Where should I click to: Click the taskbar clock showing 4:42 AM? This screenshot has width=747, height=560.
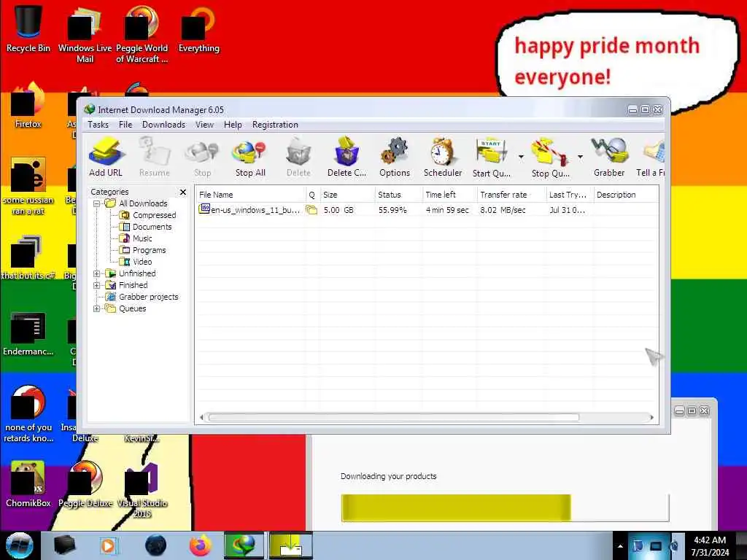pyautogui.click(x=710, y=546)
